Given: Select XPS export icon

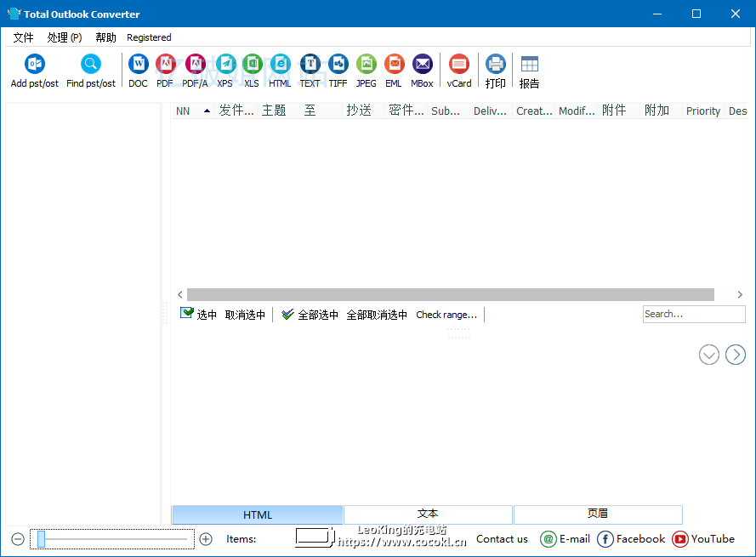Looking at the screenshot, I should [x=225, y=64].
